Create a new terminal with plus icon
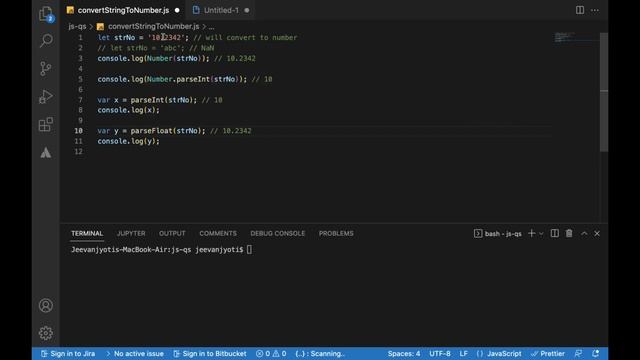 point(531,233)
